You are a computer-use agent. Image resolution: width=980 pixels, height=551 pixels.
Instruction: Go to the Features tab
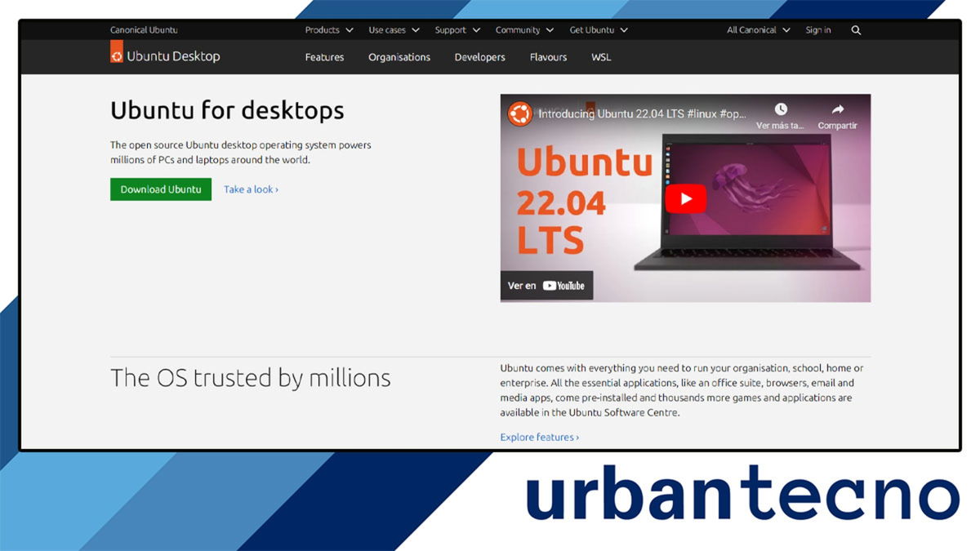click(x=324, y=57)
